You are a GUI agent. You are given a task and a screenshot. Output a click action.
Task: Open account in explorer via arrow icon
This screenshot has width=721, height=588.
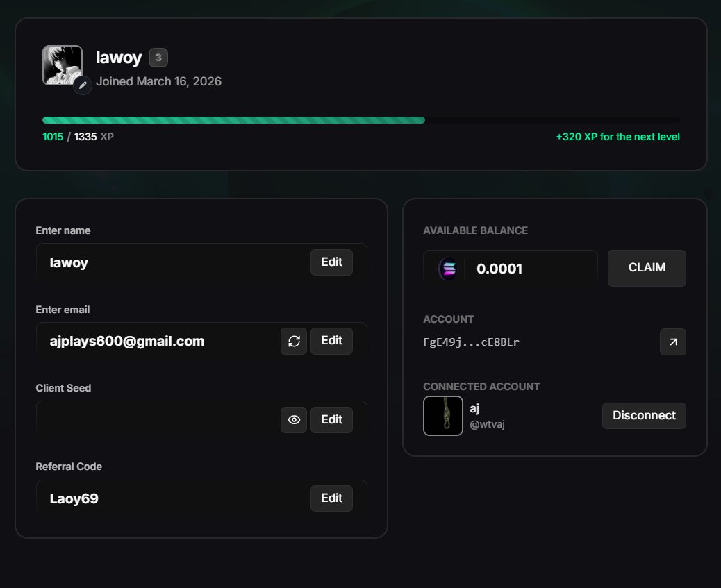click(672, 342)
